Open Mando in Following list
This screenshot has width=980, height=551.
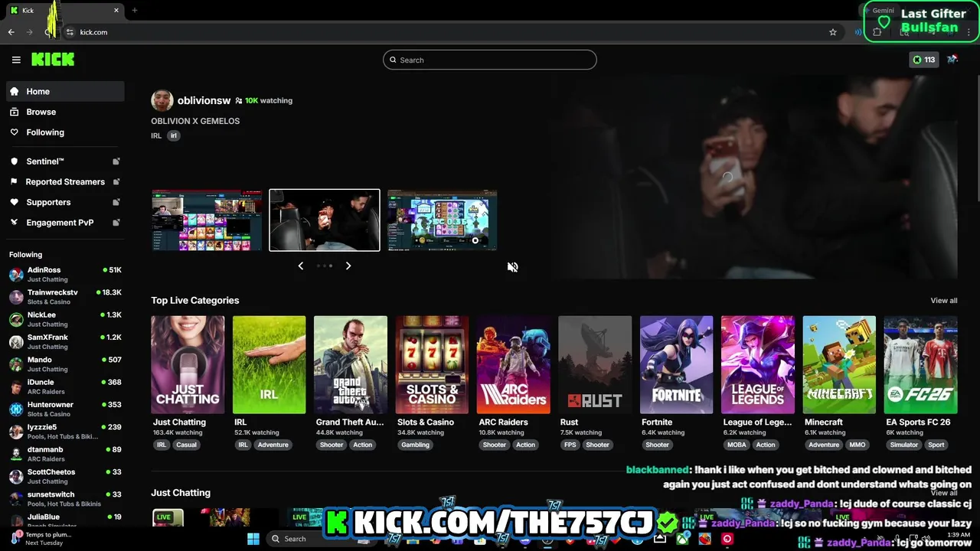point(65,364)
